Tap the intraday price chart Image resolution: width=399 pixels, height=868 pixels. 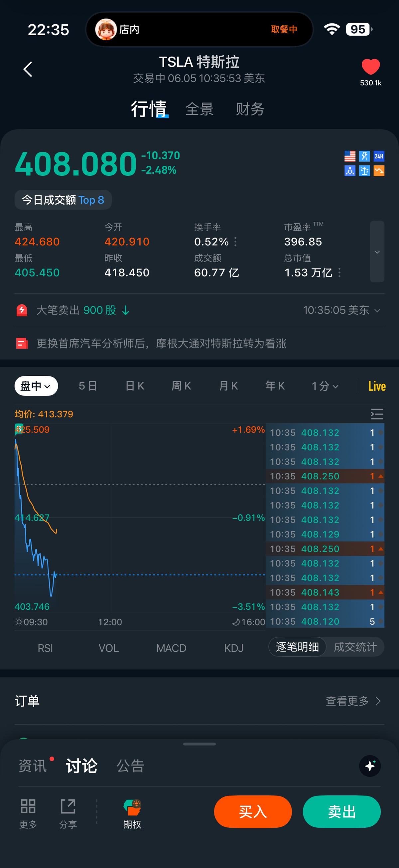tap(140, 518)
